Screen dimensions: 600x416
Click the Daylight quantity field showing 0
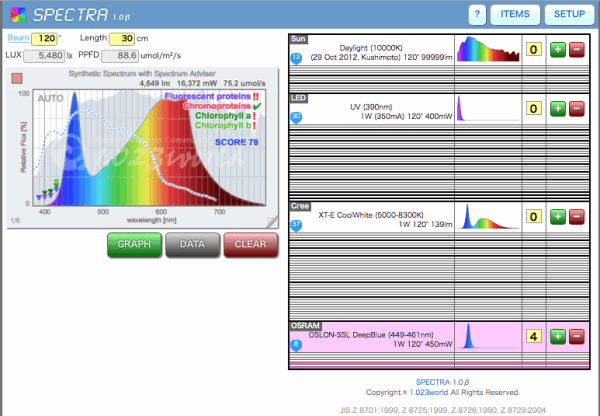(x=534, y=50)
